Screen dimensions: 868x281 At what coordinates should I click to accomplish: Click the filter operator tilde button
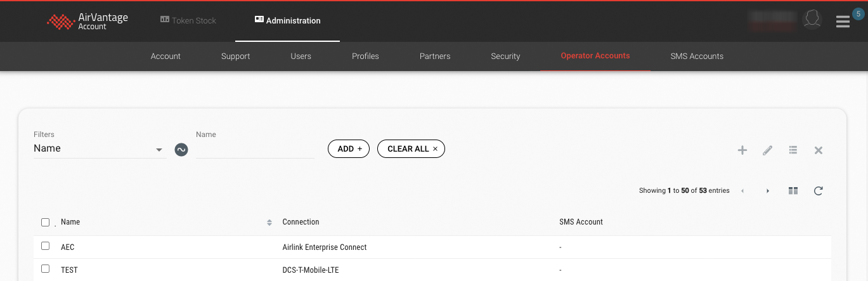tap(181, 150)
